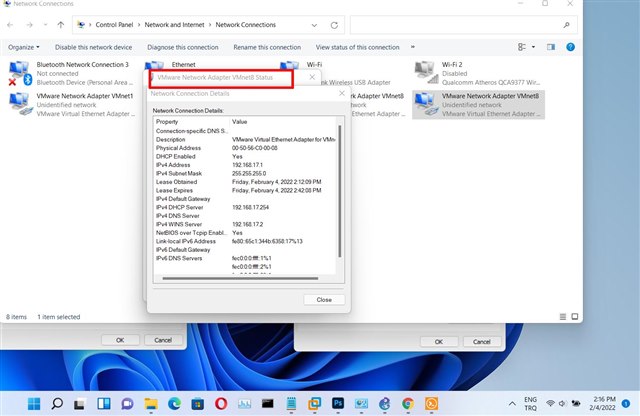
Task: Click View status of this connection
Action: (x=358, y=47)
